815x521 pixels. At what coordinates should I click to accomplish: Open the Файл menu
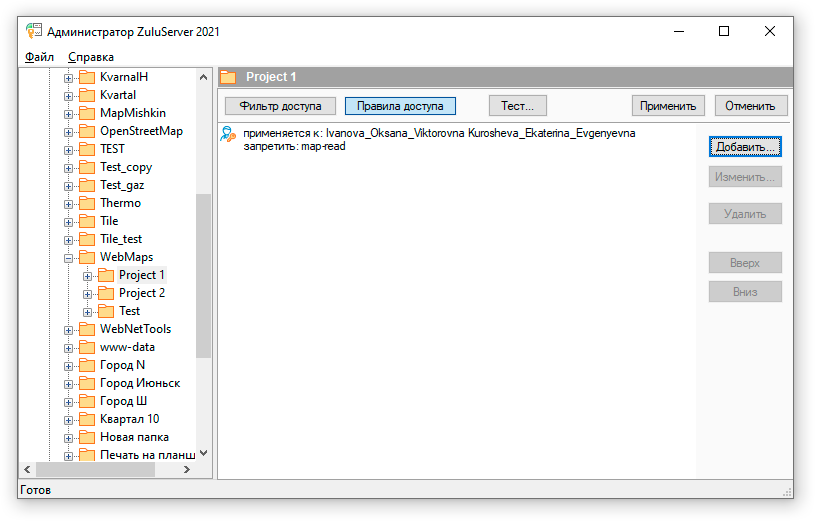pos(39,57)
